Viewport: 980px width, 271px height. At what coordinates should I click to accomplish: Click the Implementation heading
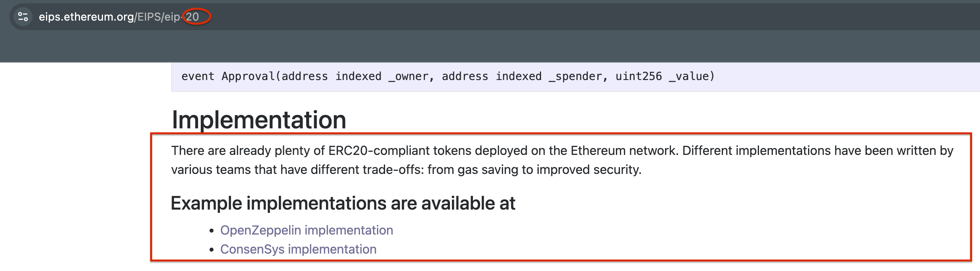(259, 120)
